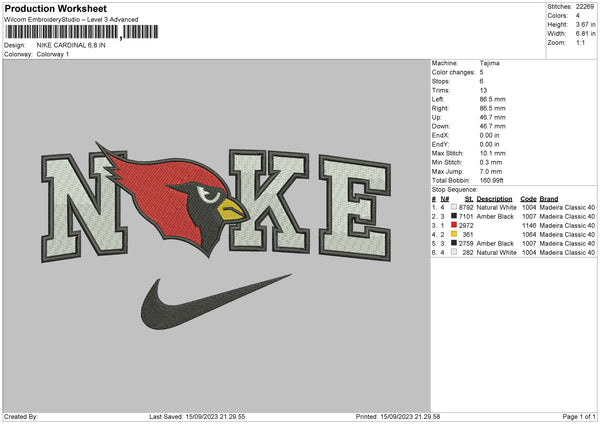Image resolution: width=600 pixels, height=424 pixels.
Task: Click the white swatch for 282 stitches
Action: click(454, 252)
